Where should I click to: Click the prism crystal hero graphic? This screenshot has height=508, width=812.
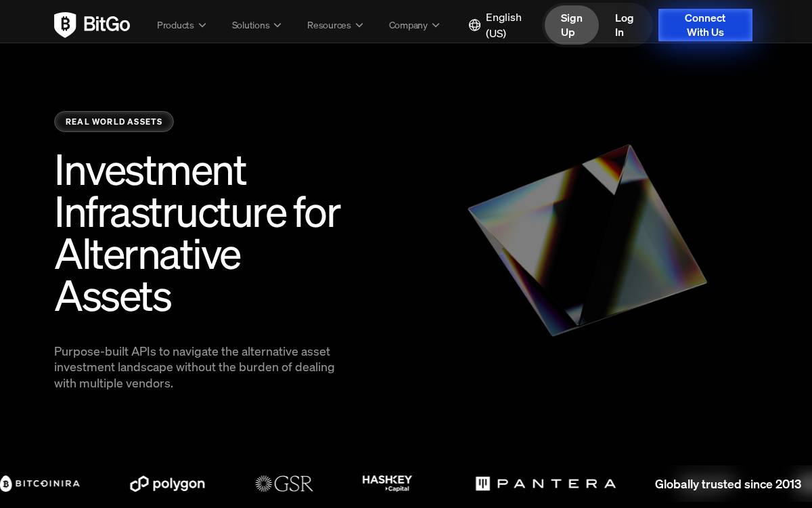coord(587,240)
